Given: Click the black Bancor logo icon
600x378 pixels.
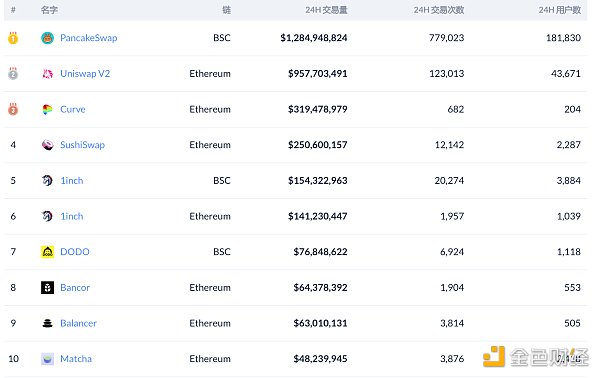Looking at the screenshot, I should tap(47, 287).
